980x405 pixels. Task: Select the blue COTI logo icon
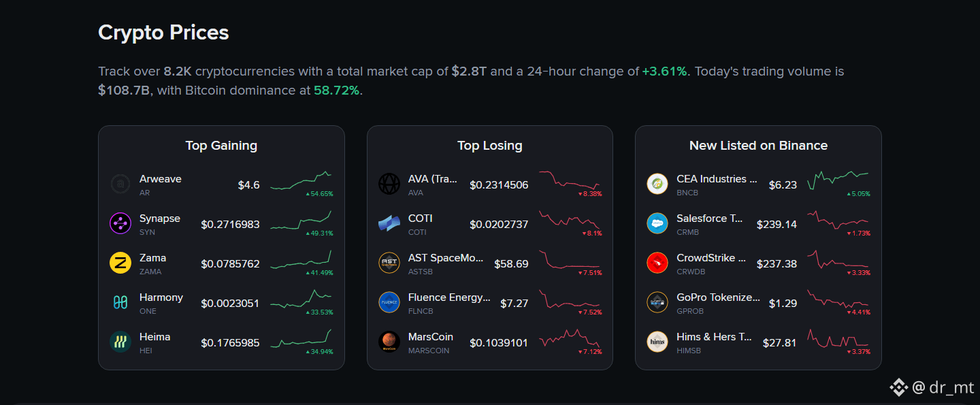coord(389,223)
